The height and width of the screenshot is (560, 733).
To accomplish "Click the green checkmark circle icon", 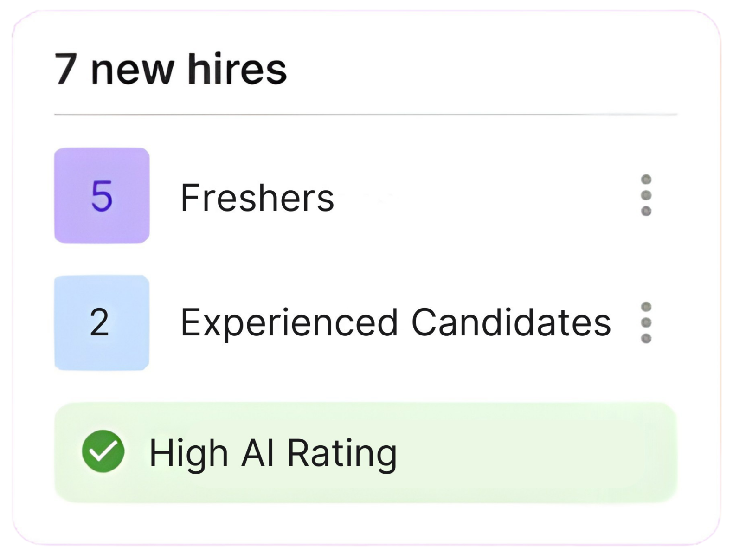I will pyautogui.click(x=103, y=451).
